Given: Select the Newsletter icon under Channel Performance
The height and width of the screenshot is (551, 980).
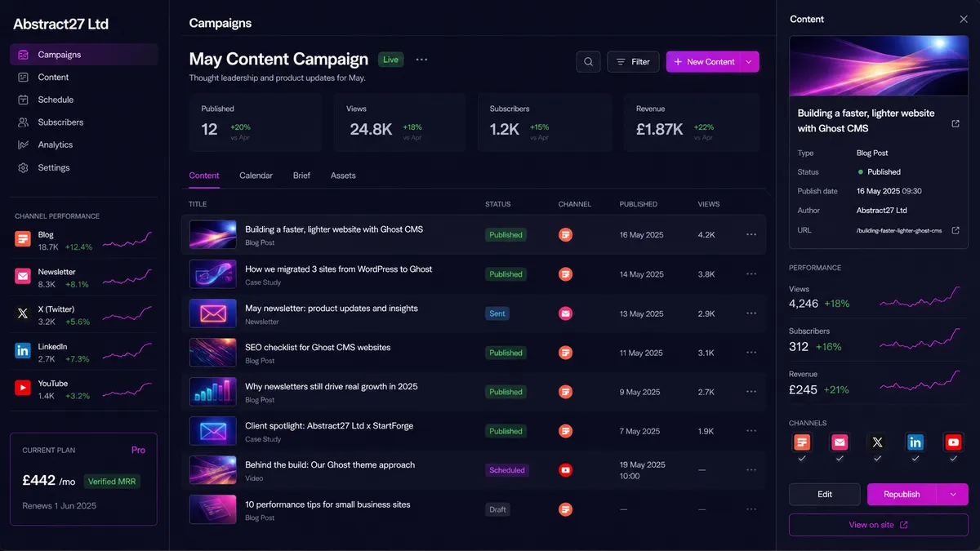Looking at the screenshot, I should tap(23, 277).
